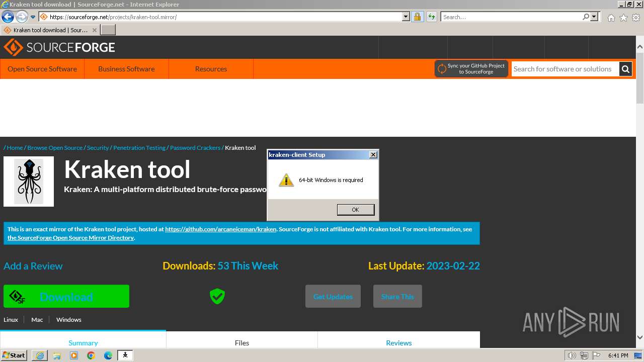
Task: Click the page scrollbar up arrow
Action: [x=640, y=47]
